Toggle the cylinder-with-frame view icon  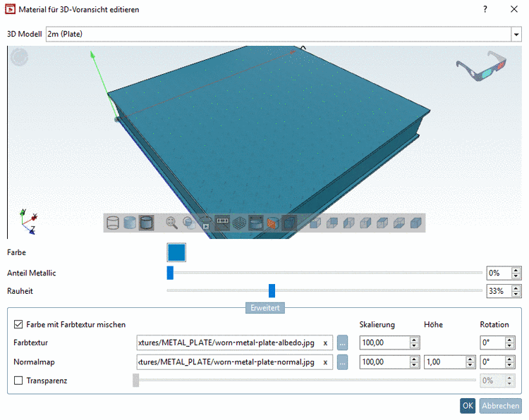point(256,223)
